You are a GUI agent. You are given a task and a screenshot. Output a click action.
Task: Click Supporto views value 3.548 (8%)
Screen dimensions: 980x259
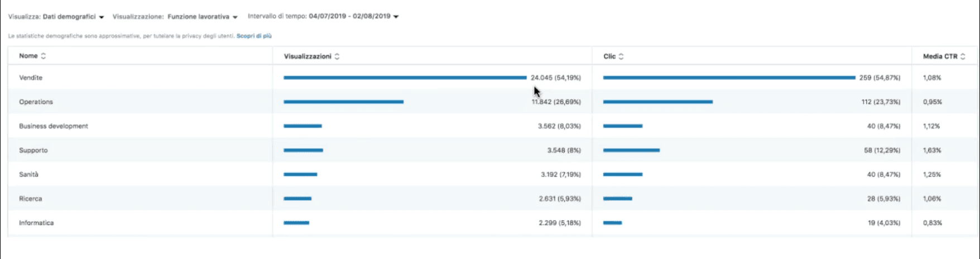tap(564, 150)
